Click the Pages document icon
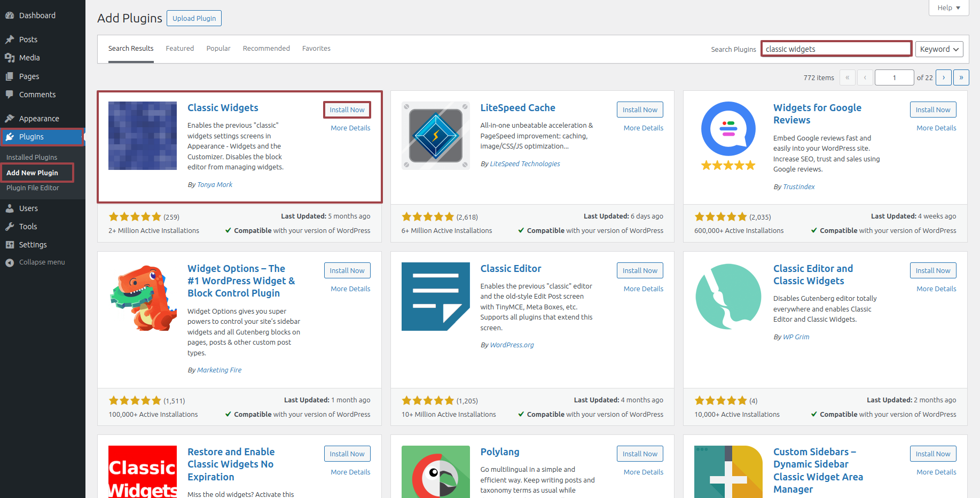The image size is (980, 498). [10, 76]
